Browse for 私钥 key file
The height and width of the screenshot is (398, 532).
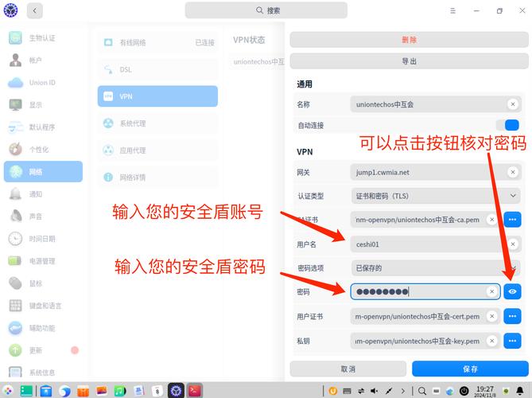(513, 341)
